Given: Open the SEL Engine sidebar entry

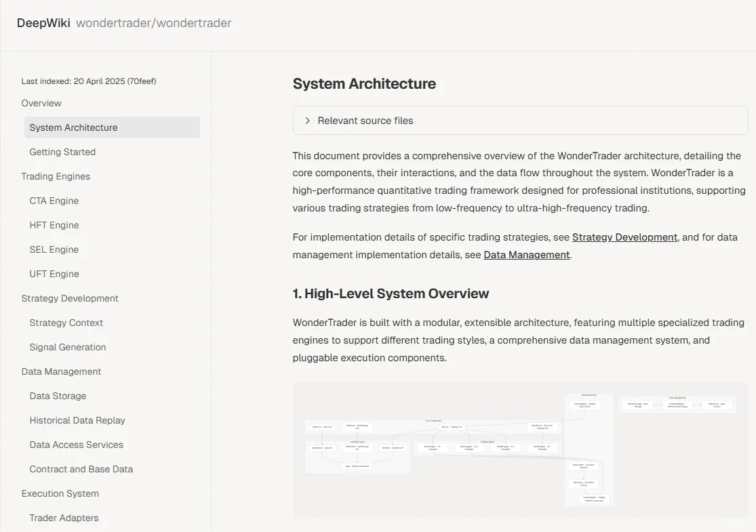Looking at the screenshot, I should coord(54,249).
